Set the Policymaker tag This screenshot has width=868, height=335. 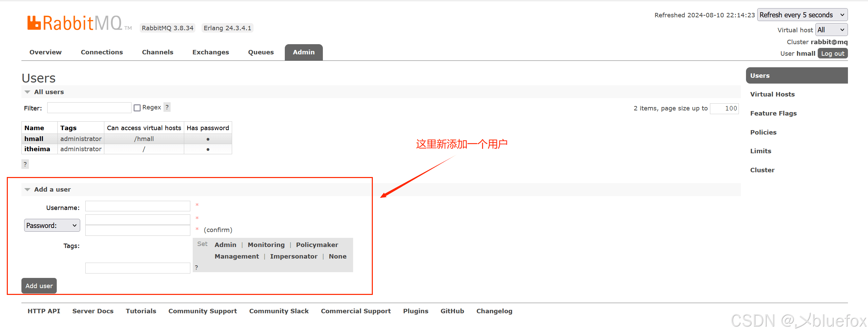(x=317, y=245)
